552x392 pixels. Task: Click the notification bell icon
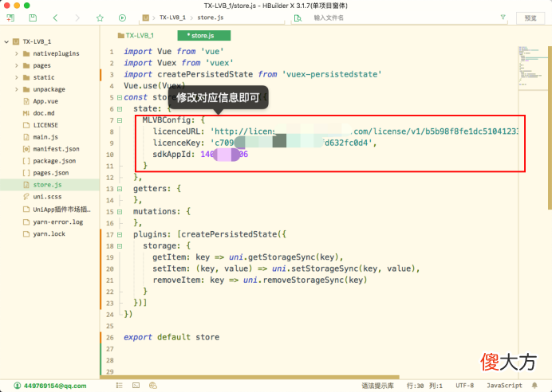click(534, 386)
